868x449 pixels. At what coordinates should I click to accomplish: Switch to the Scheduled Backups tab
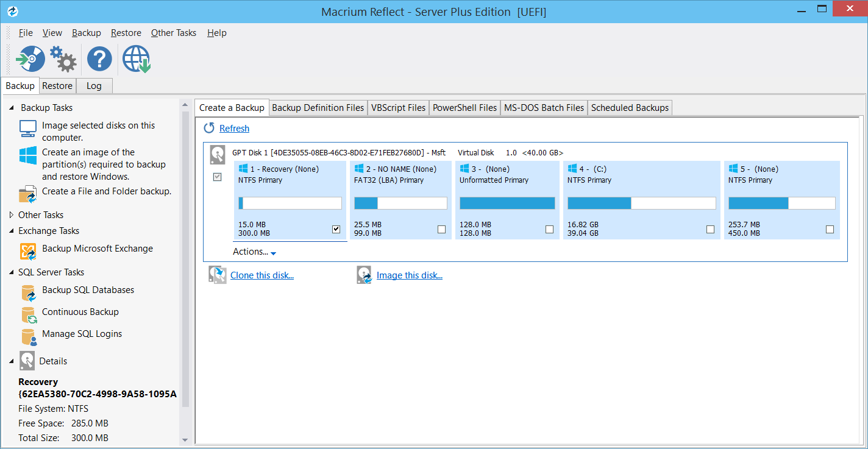(630, 108)
